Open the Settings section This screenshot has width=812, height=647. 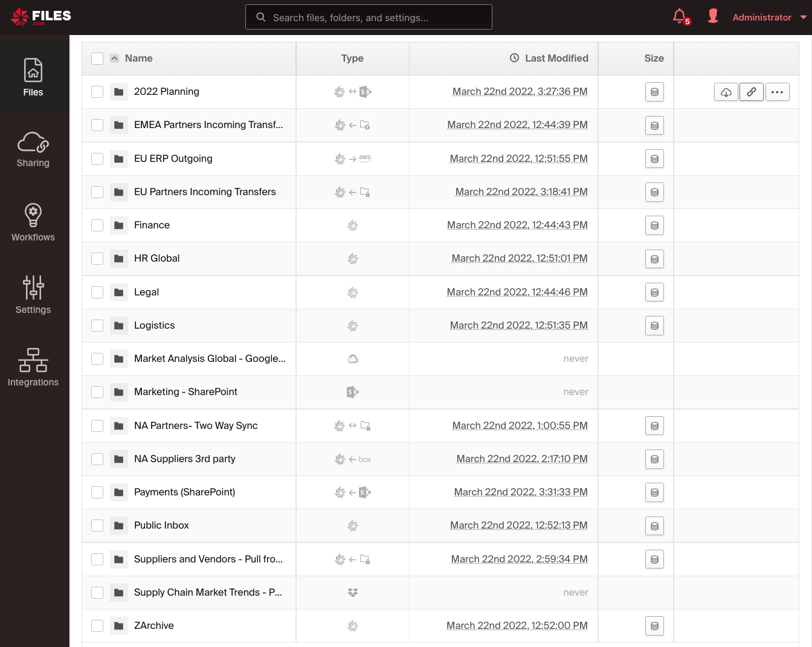pyautogui.click(x=33, y=295)
